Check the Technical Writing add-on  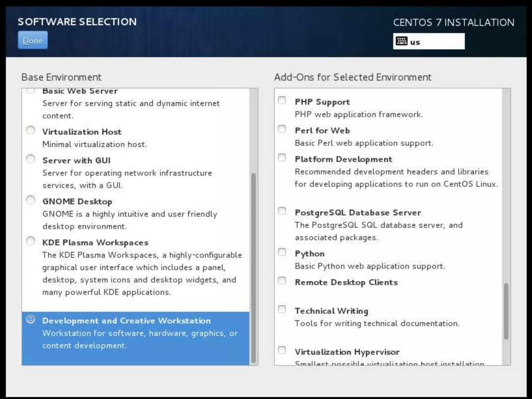click(x=282, y=309)
